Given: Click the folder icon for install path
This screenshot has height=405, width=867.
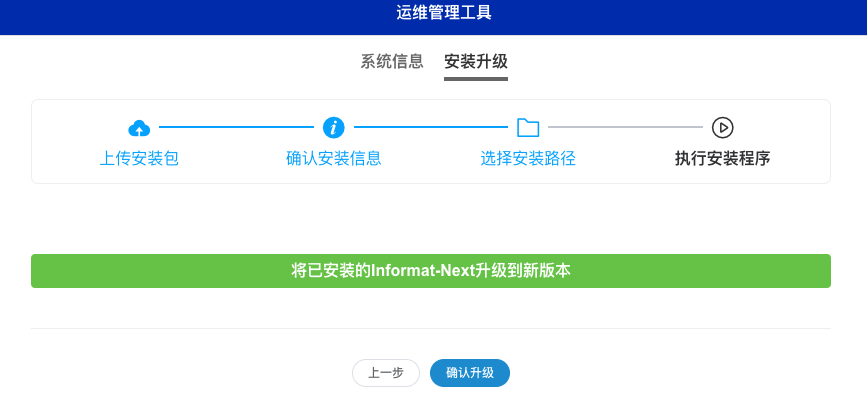Looking at the screenshot, I should click(528, 127).
